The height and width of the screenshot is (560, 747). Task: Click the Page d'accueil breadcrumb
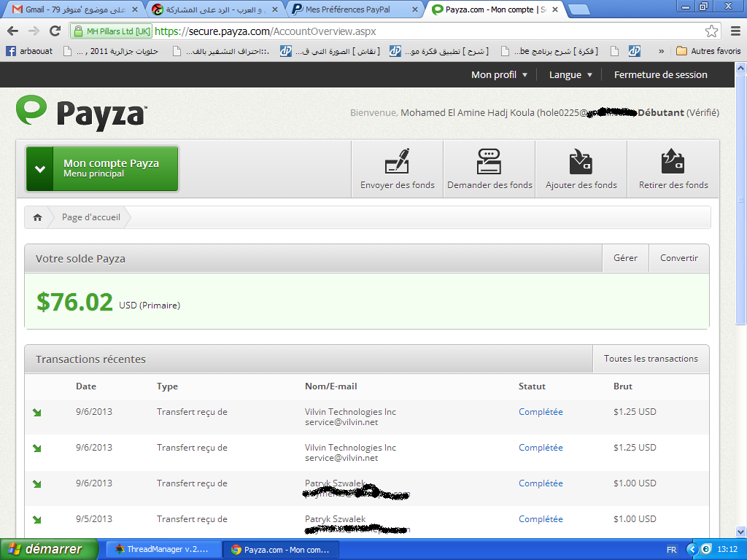(91, 217)
